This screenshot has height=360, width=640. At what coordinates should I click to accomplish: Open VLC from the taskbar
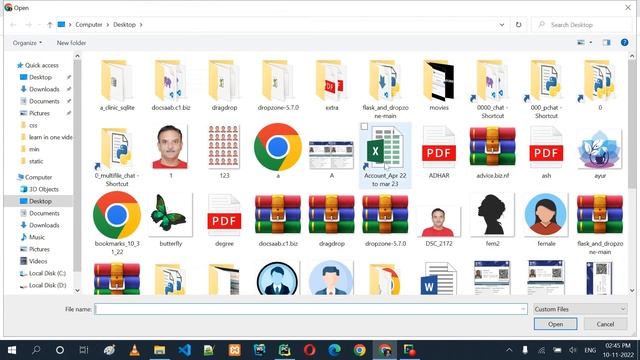pyautogui.click(x=134, y=350)
